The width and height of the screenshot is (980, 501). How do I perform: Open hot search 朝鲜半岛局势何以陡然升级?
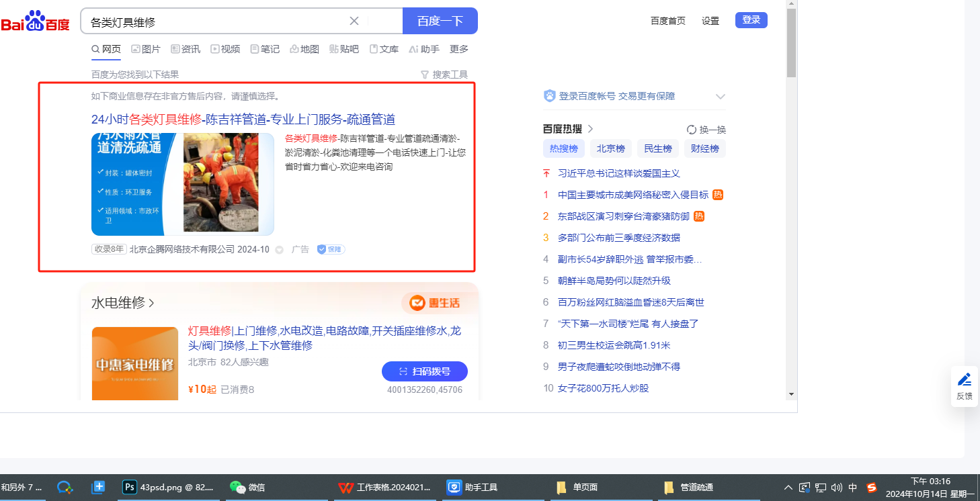coord(614,281)
